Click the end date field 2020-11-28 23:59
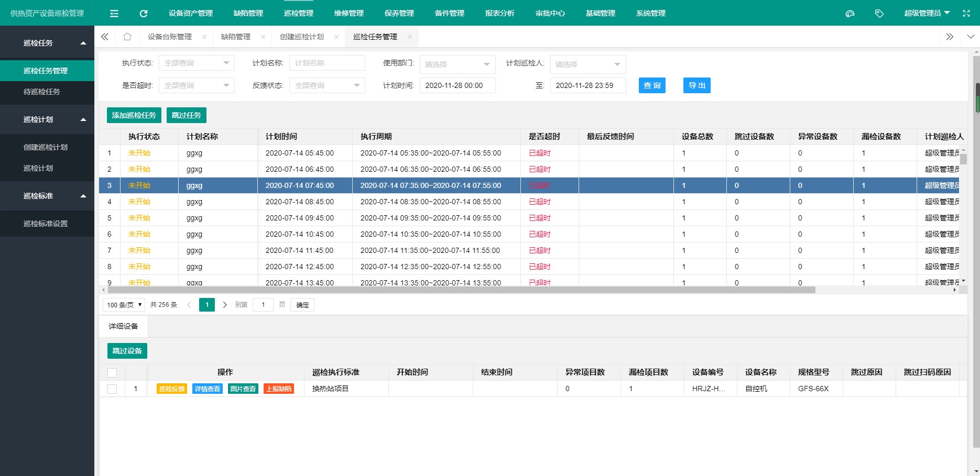The image size is (980, 476). click(588, 85)
